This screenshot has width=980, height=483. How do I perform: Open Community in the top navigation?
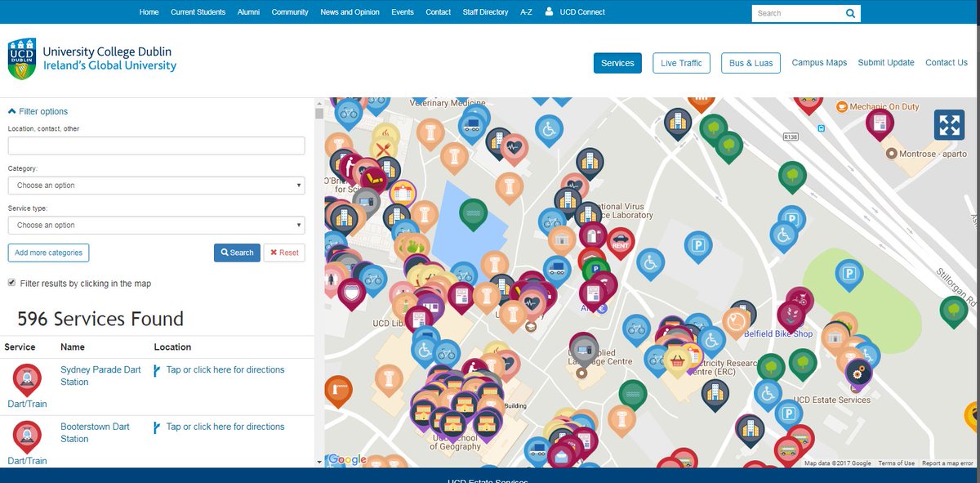click(290, 12)
